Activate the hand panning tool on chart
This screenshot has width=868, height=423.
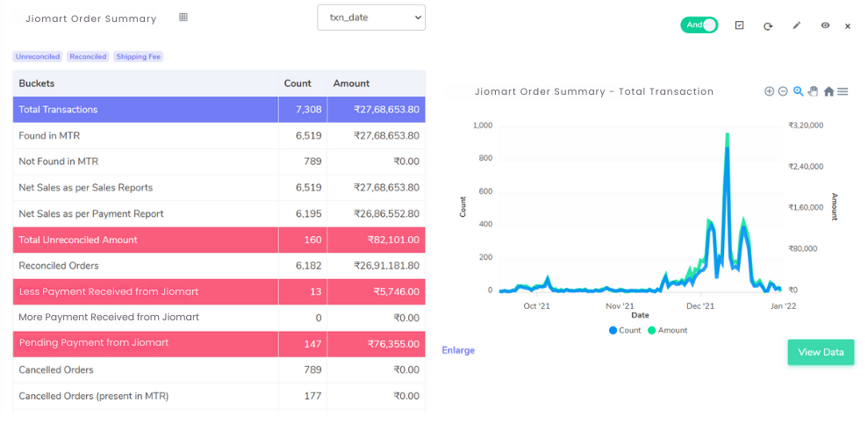tap(813, 91)
